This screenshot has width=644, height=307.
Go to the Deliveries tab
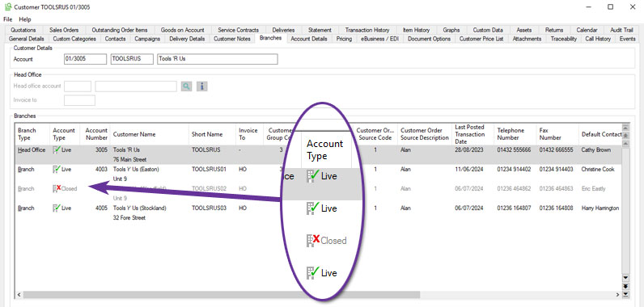(x=283, y=30)
